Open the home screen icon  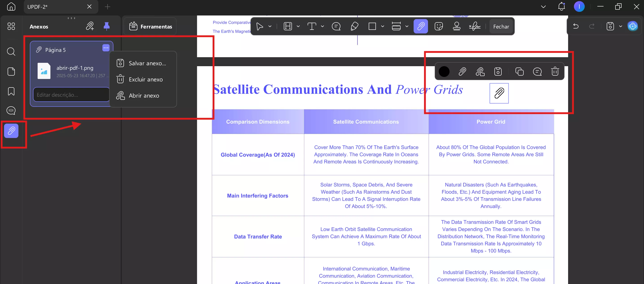pyautogui.click(x=11, y=7)
